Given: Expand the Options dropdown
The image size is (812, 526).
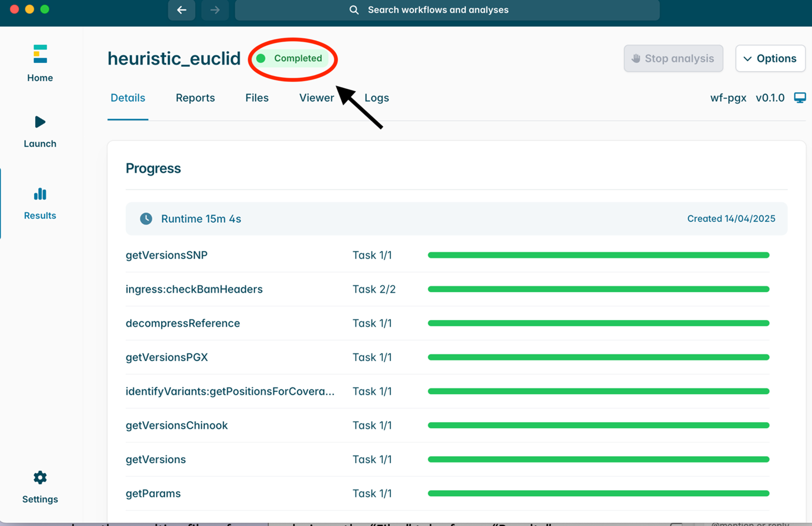Looking at the screenshot, I should coord(770,58).
